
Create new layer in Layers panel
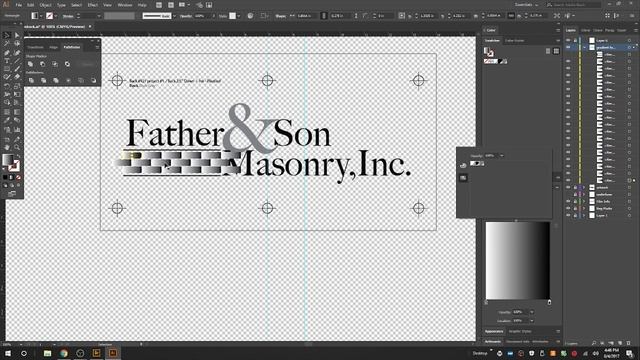620,343
